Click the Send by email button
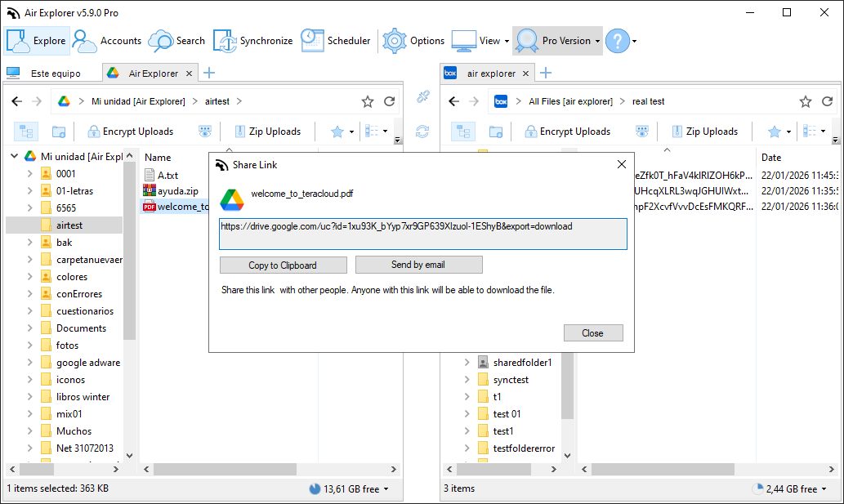Image resolution: width=844 pixels, height=504 pixels. coord(418,265)
